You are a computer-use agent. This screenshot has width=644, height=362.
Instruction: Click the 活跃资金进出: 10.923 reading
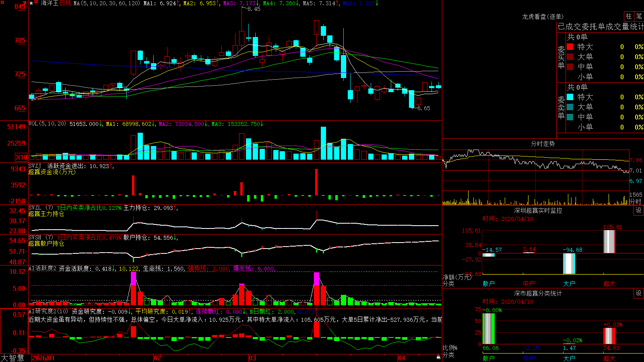click(x=78, y=166)
